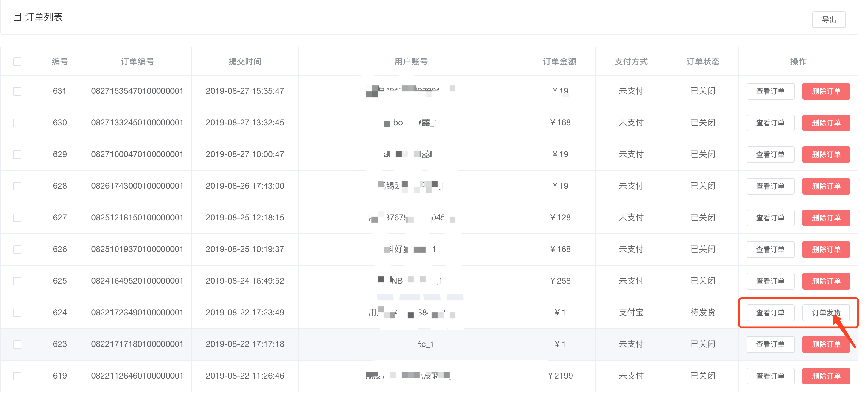
Task: Click the 操作 column header
Action: [798, 61]
